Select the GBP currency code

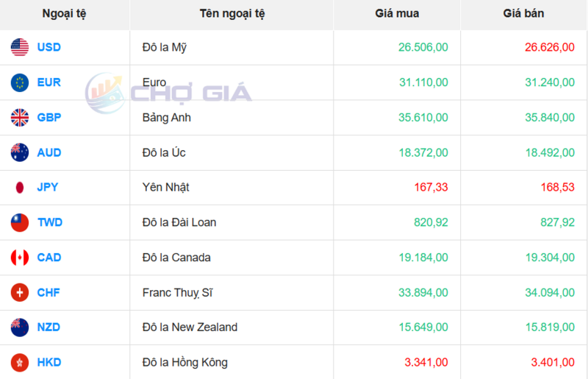[x=49, y=117]
